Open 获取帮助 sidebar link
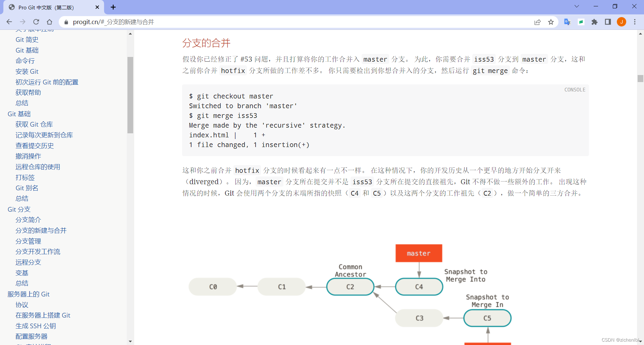The image size is (644, 345). pyautogui.click(x=28, y=92)
